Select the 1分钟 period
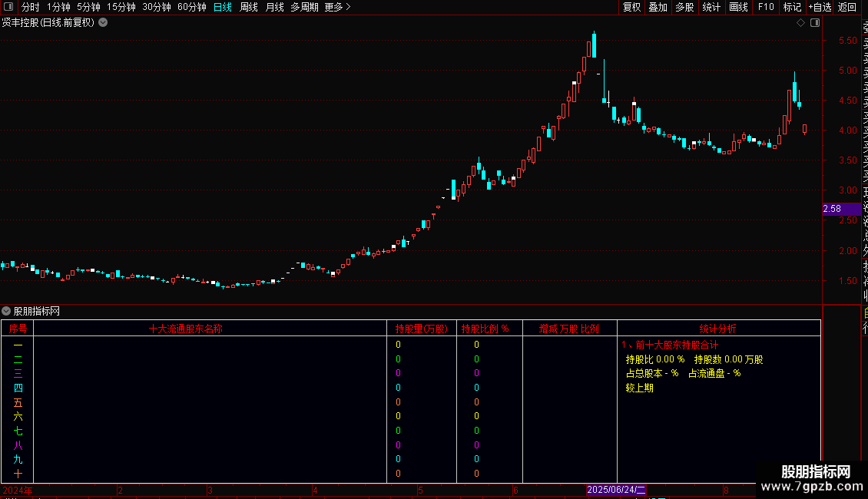This screenshot has width=868, height=499. tap(58, 7)
